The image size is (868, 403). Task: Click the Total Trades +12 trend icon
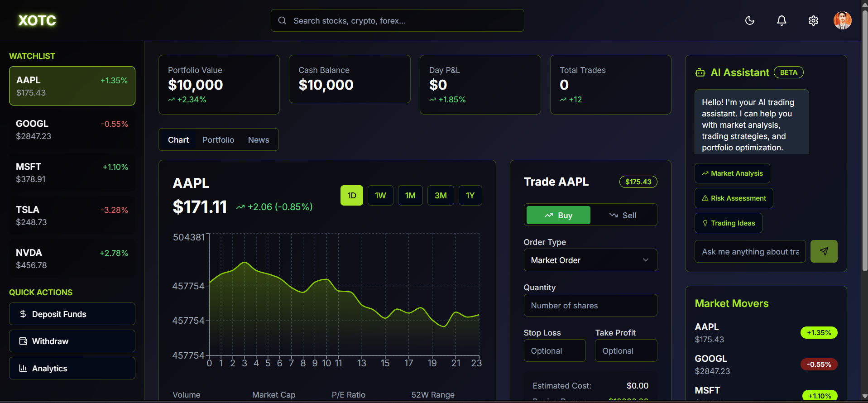(x=563, y=100)
